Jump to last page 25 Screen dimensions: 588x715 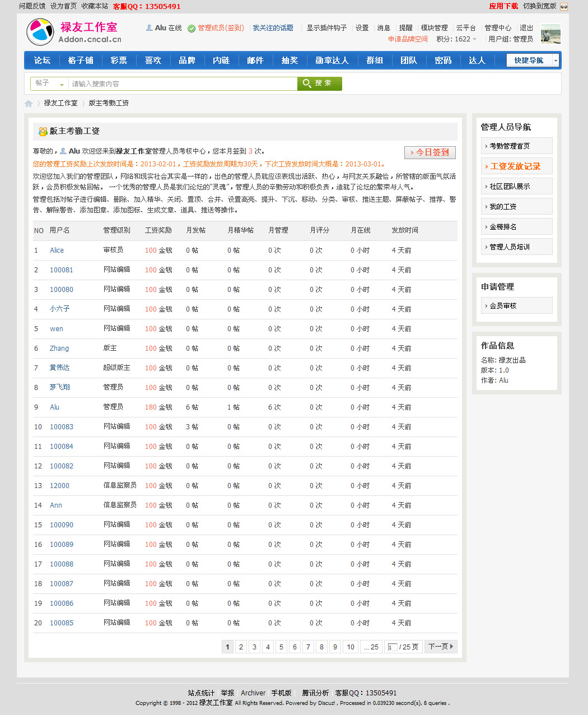point(371,647)
